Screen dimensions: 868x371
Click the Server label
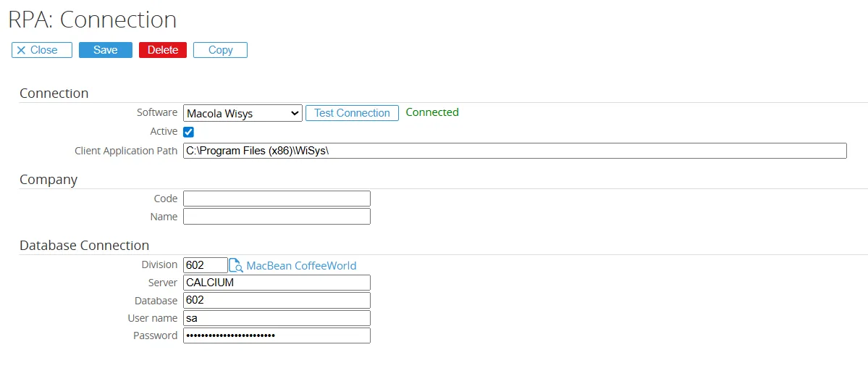(163, 283)
